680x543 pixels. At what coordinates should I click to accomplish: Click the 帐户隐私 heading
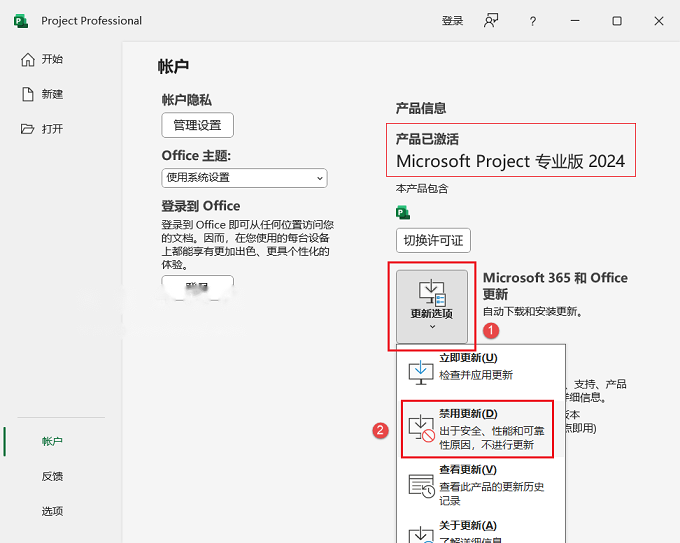point(186,100)
